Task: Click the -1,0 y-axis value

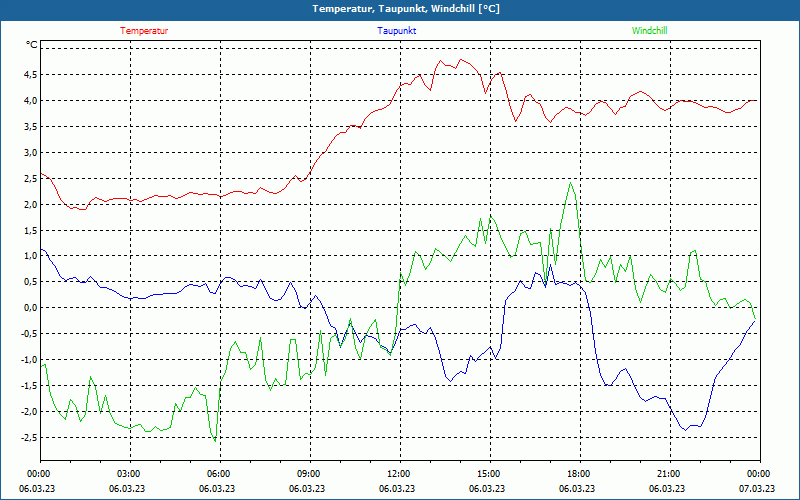Action: (x=29, y=360)
